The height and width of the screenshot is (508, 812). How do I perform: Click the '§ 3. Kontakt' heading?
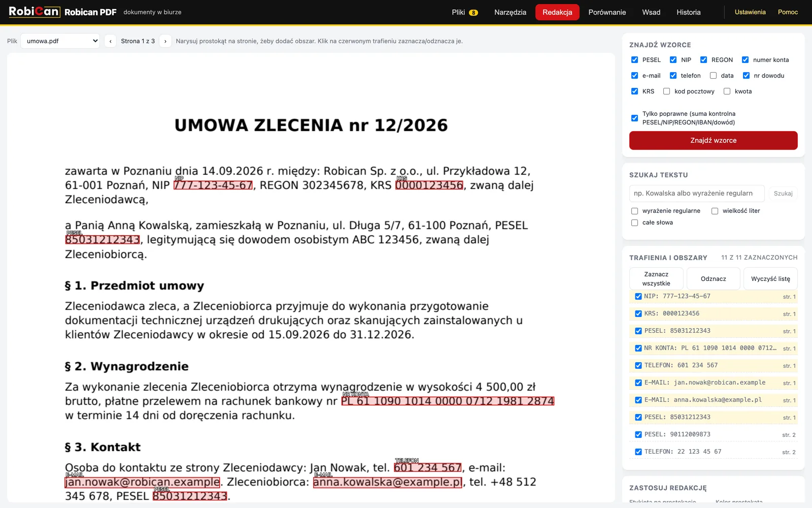[x=103, y=447]
